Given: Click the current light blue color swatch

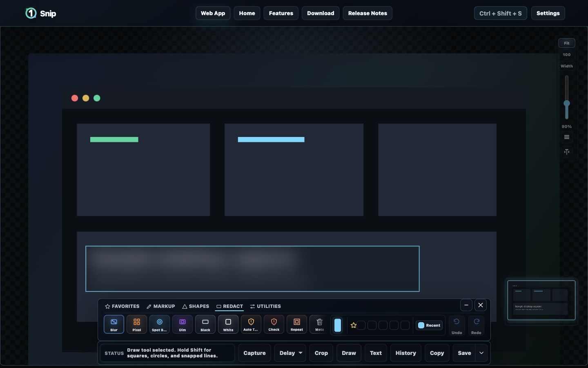Looking at the screenshot, I should [338, 325].
